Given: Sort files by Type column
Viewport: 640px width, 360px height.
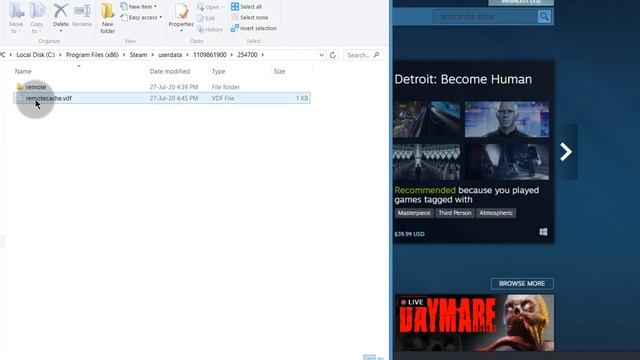Looking at the screenshot, I should (x=218, y=71).
